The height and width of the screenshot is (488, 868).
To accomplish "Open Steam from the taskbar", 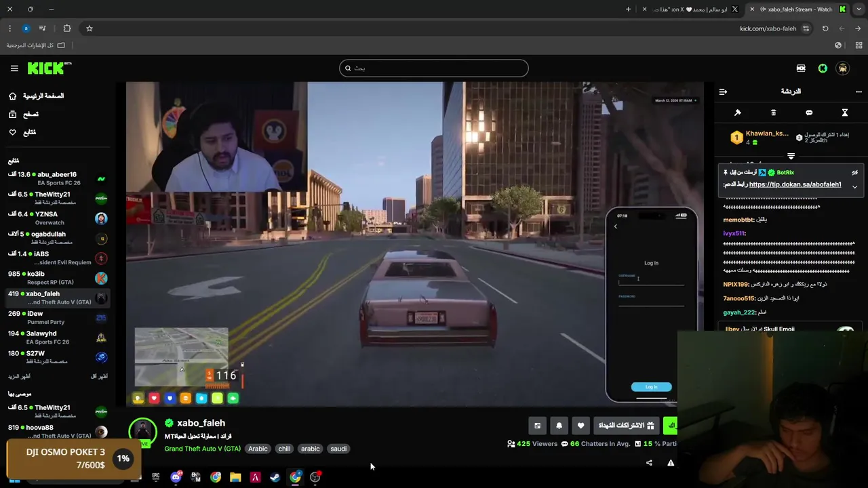I will point(275,477).
